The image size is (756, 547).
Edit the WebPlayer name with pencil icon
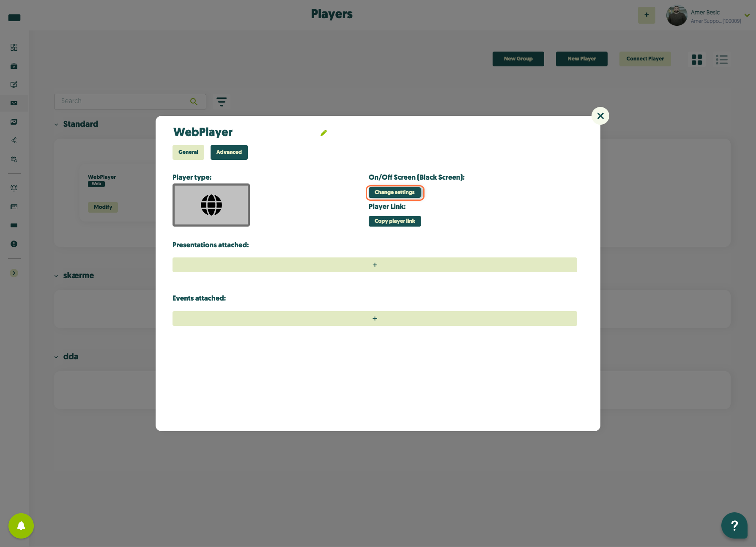click(323, 133)
